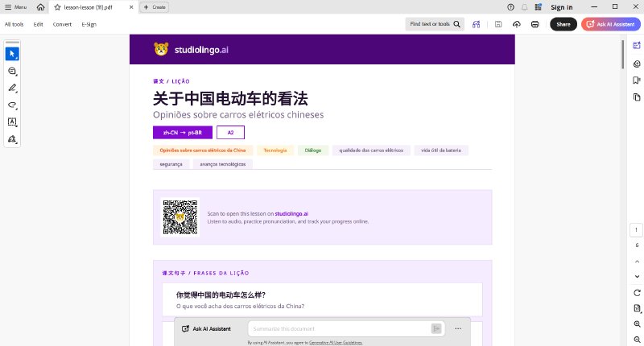Screen dimensions: 644x346
Task: Click Ask AI Assistant in floating bar
Action: click(206, 329)
